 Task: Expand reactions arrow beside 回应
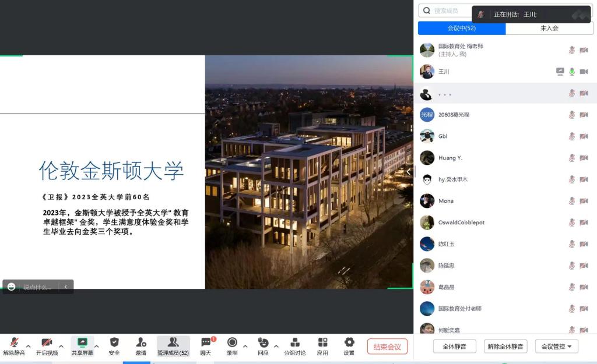[276, 347]
